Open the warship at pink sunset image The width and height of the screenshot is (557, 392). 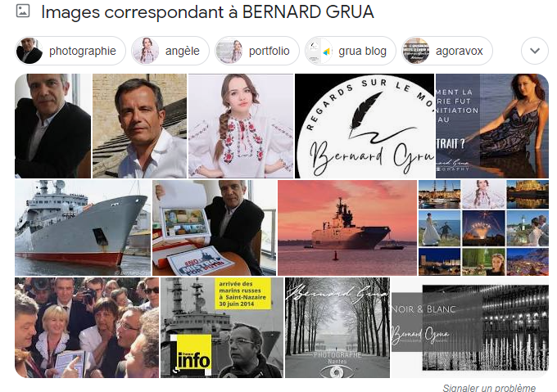point(347,228)
